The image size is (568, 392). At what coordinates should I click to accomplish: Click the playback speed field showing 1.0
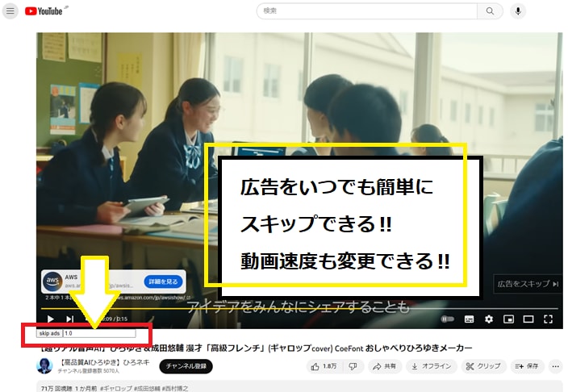pos(99,333)
